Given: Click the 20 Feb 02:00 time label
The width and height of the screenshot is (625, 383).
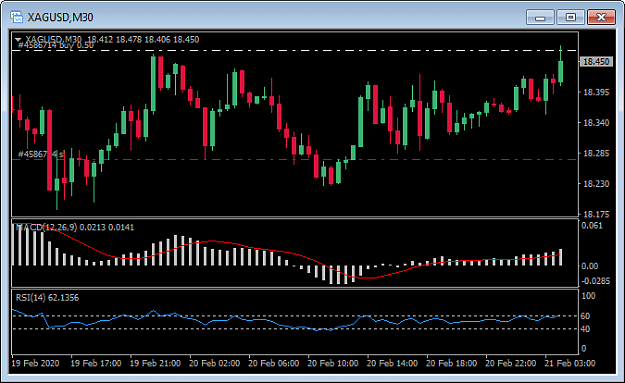Looking at the screenshot, I should click(x=214, y=363).
